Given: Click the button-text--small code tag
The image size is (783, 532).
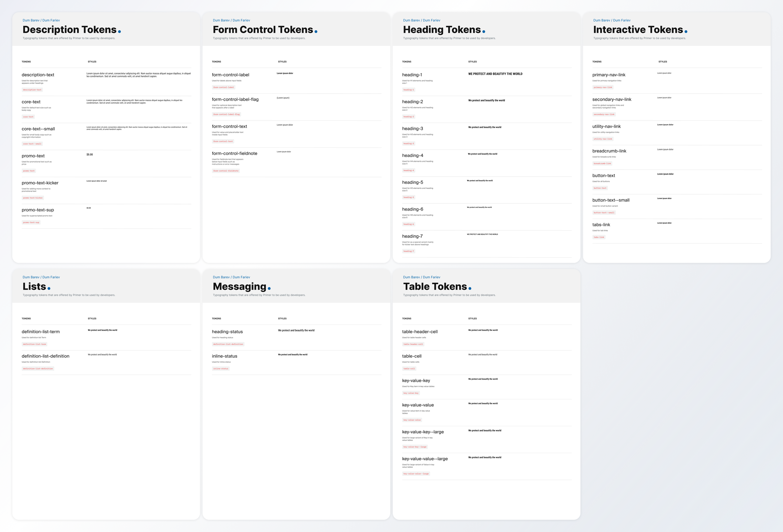Looking at the screenshot, I should (x=604, y=213).
